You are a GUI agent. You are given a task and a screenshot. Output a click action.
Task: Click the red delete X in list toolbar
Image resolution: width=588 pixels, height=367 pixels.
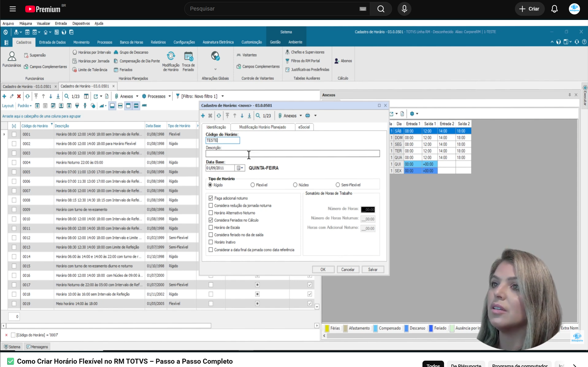pos(19,96)
